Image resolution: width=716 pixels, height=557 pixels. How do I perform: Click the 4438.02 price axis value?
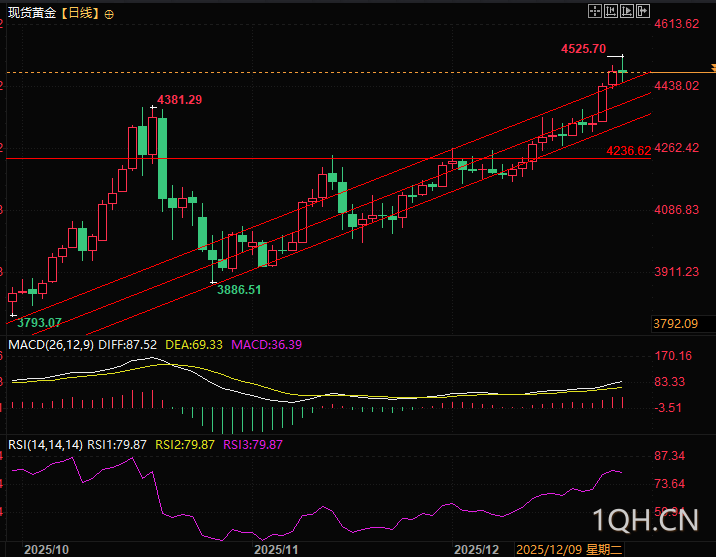coord(677,86)
